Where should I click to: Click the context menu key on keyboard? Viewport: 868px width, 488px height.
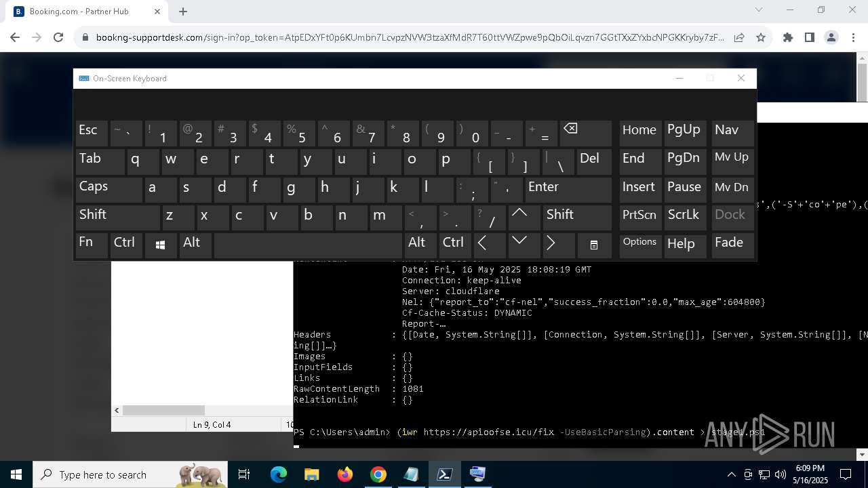(x=594, y=245)
